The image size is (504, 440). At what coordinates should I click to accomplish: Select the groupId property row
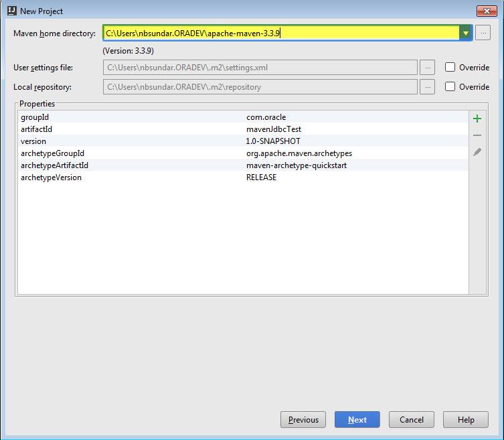[243, 117]
